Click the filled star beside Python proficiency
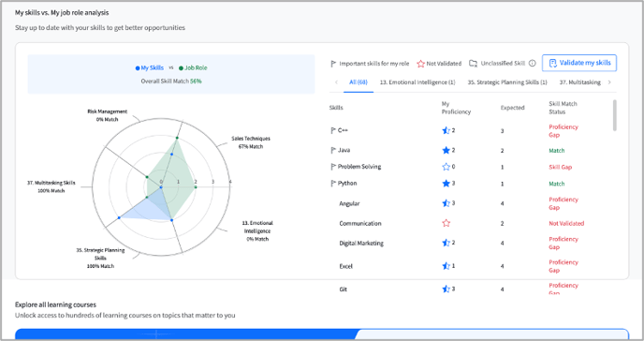Image resolution: width=644 pixels, height=341 pixels. pos(446,184)
